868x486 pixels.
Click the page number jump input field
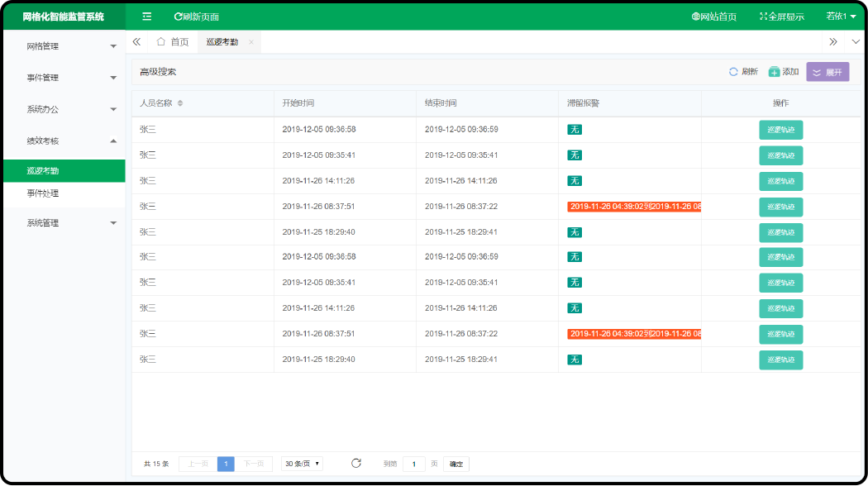pyautogui.click(x=413, y=464)
